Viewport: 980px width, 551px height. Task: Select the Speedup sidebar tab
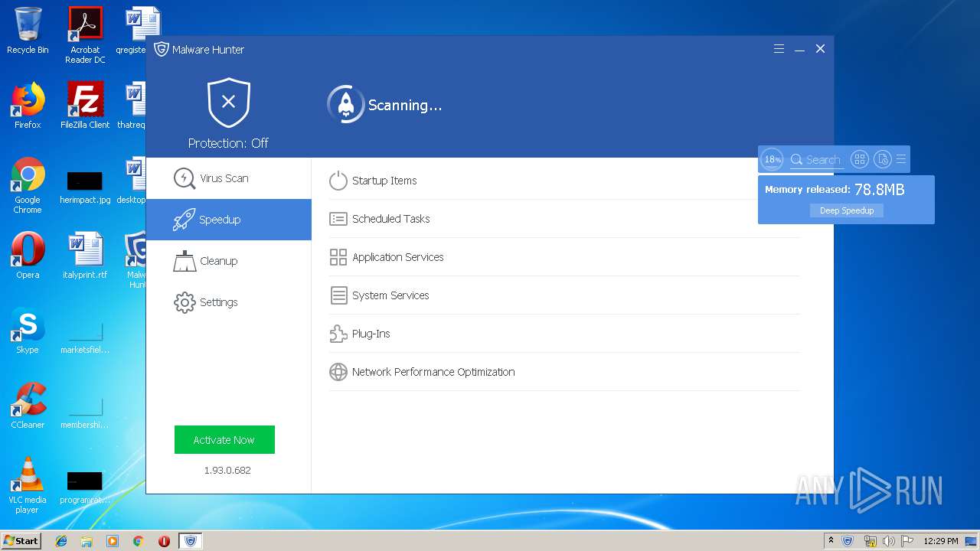tap(228, 220)
